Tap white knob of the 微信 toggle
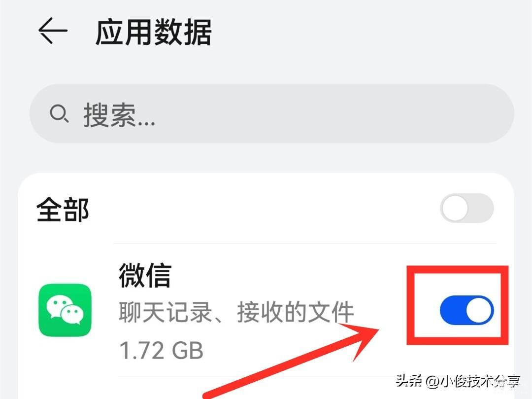 [x=479, y=310]
